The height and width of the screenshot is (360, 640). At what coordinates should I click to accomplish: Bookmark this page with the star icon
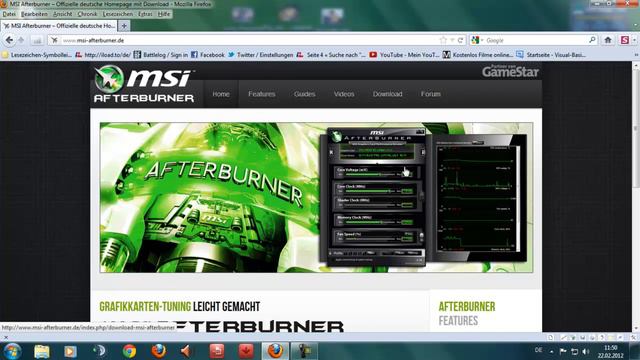pos(444,40)
